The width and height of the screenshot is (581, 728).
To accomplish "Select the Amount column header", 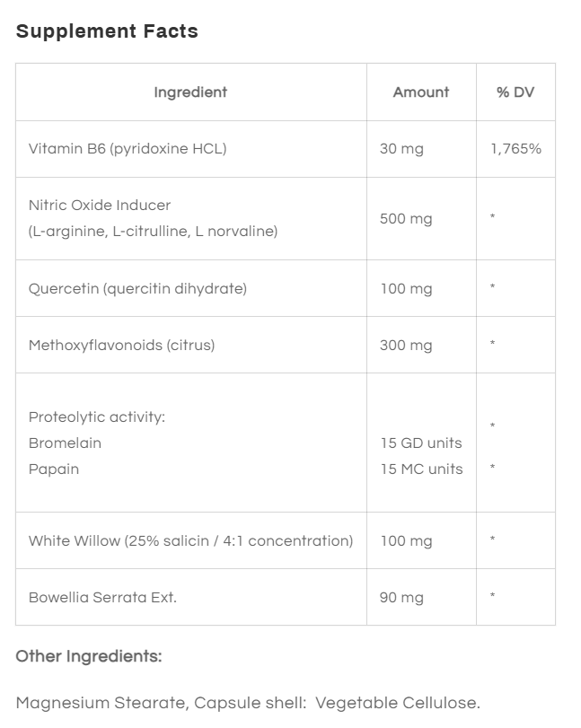I will tap(421, 92).
